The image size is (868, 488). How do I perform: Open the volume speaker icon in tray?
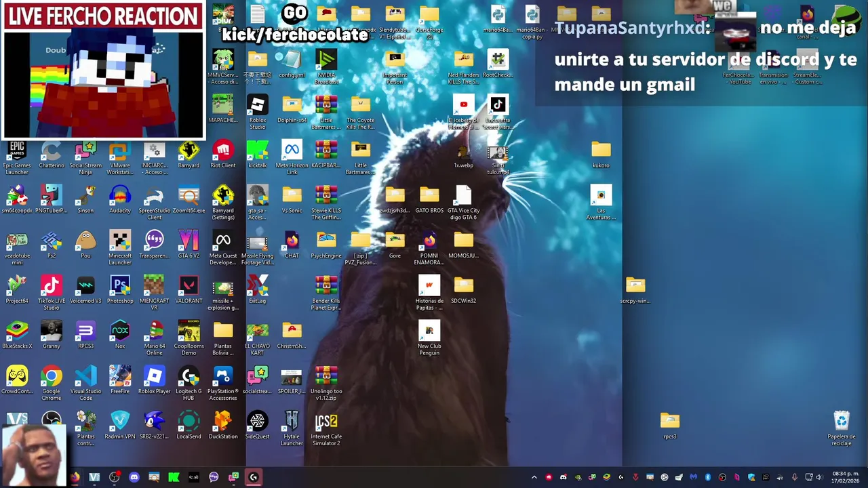819,477
